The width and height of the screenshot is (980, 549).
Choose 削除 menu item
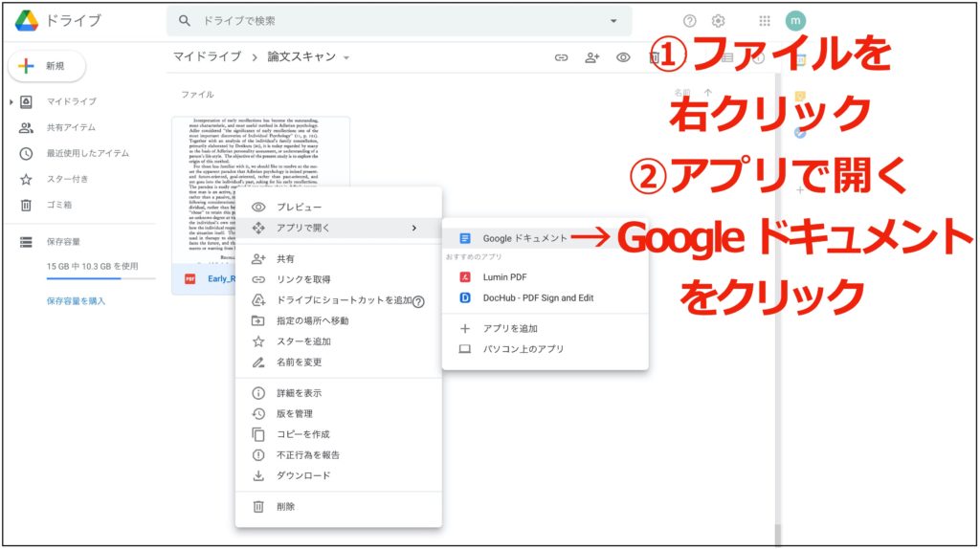coord(338,507)
